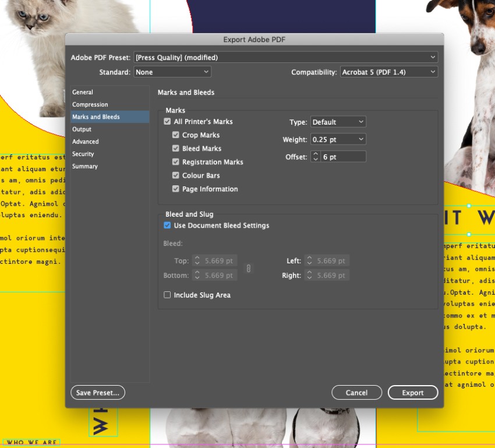Click the Save Preset button
495x448 pixels.
click(98, 393)
